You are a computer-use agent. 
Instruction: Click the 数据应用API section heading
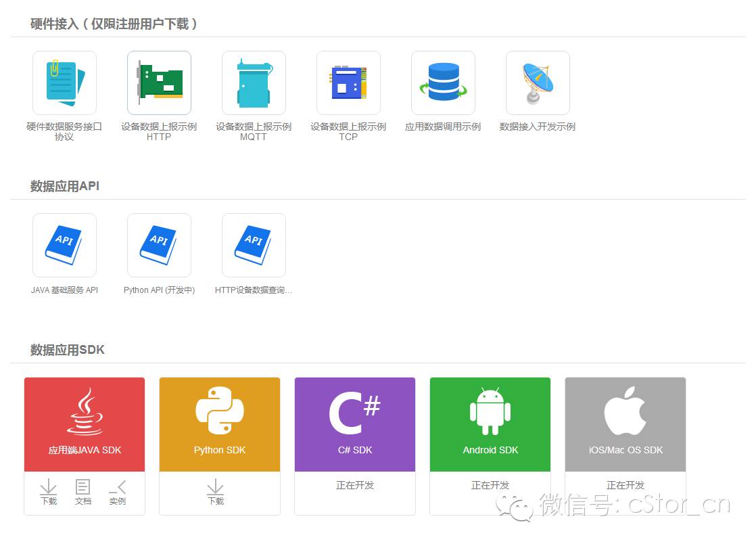pos(65,186)
